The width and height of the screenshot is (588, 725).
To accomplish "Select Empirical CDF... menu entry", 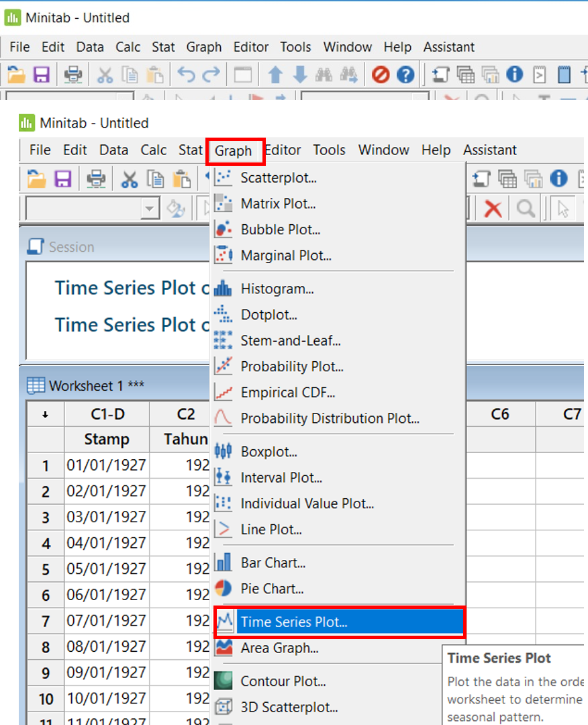I will tap(338, 393).
